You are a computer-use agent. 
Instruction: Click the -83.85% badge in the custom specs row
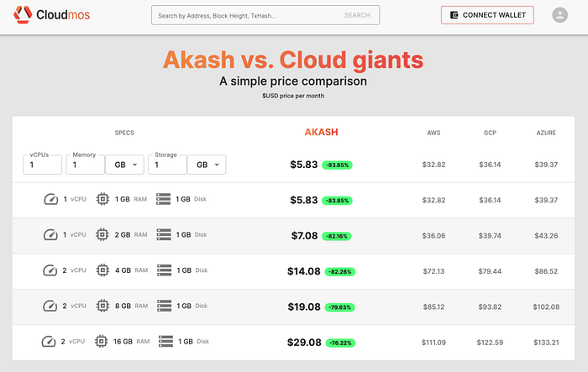pos(337,165)
